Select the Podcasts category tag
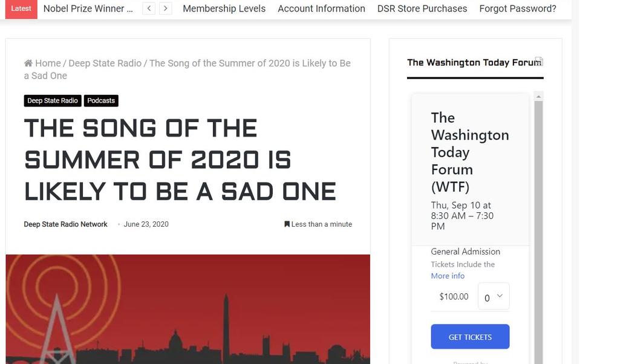 (x=101, y=100)
